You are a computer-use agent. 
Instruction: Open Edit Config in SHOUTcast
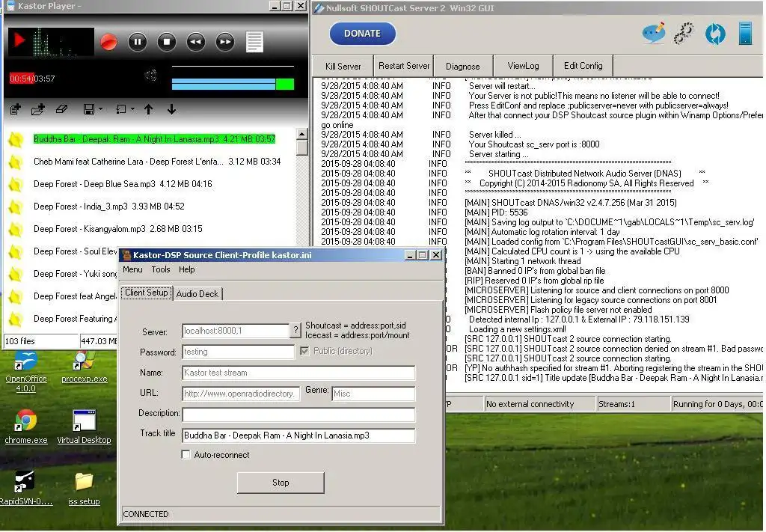point(583,65)
